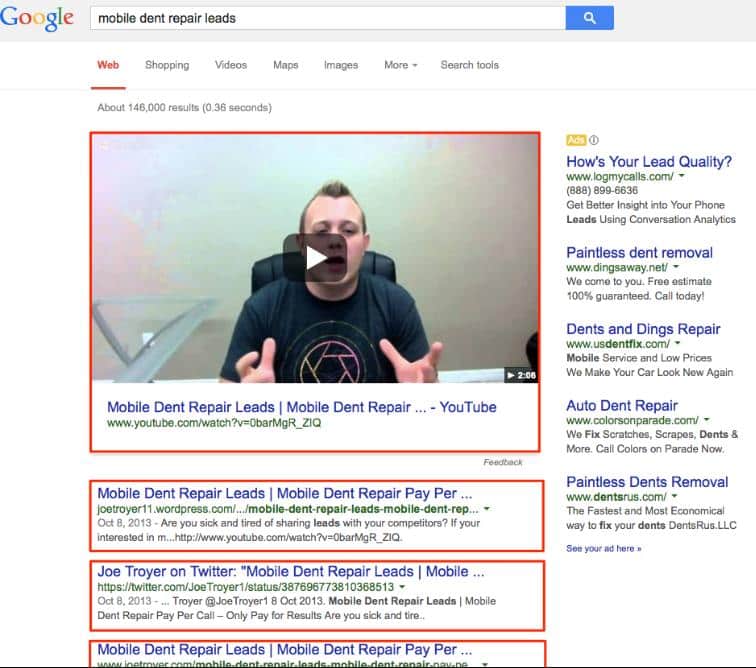Open dropdown arrow next to www.usdentfix.com

677,343
